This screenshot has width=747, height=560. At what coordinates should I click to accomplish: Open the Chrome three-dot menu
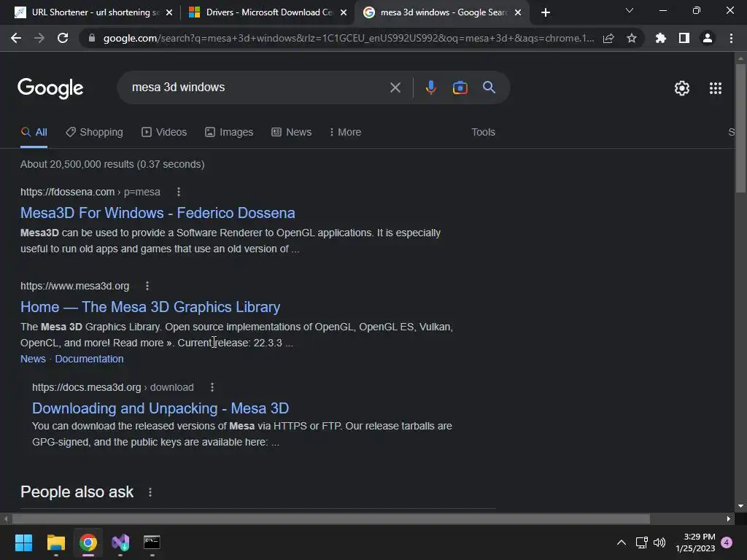731,38
